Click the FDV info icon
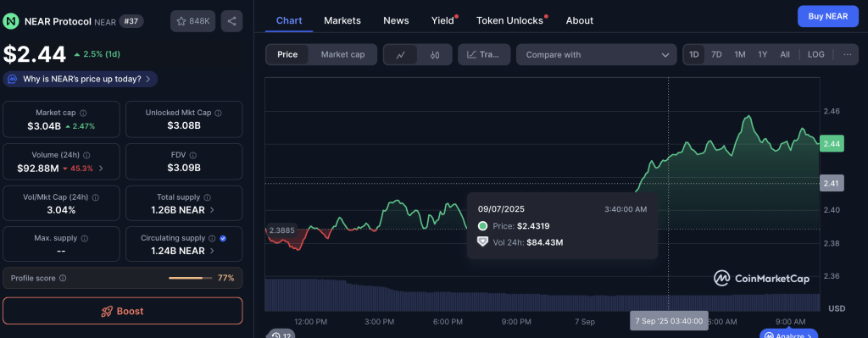The image size is (868, 338). pos(193,155)
